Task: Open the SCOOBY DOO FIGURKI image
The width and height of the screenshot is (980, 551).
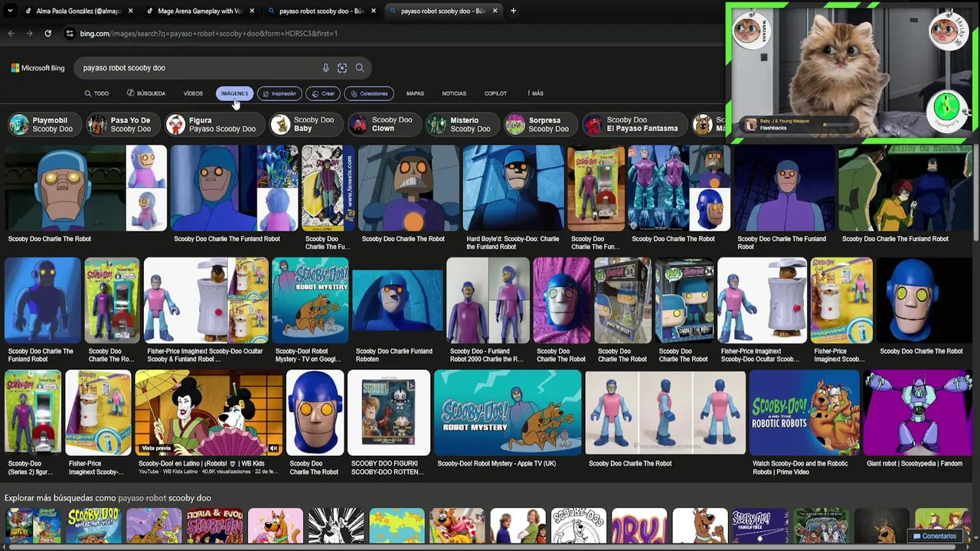Action: [389, 412]
